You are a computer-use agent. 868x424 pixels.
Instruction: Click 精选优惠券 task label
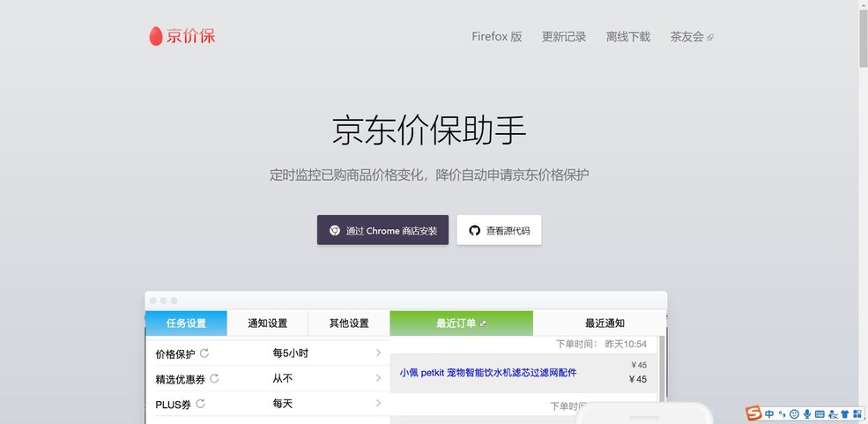coord(180,379)
